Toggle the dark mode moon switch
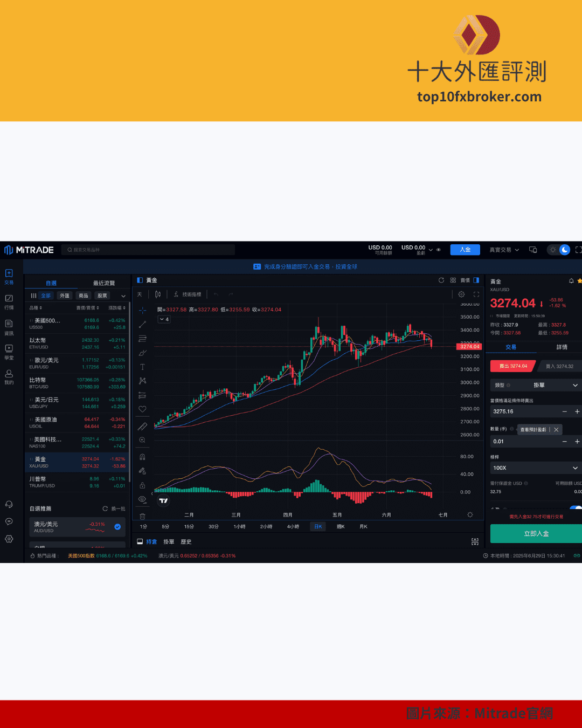 (x=564, y=250)
